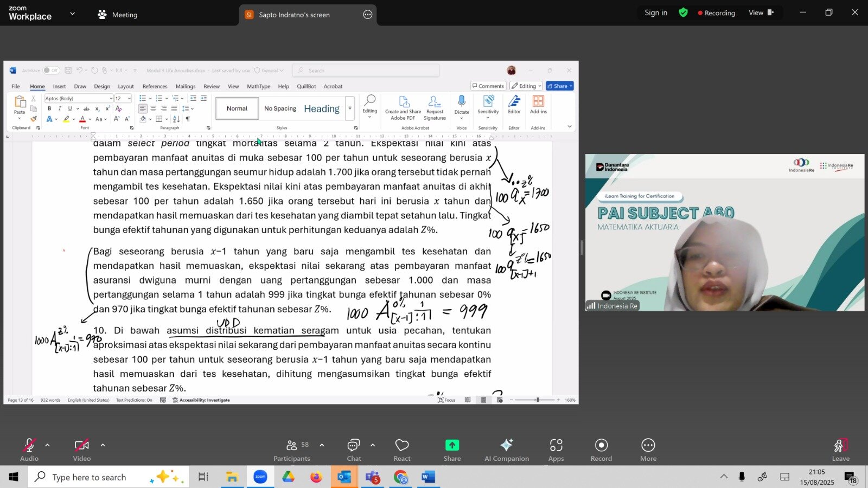Screen dimensions: 868x488
Task: Expand the video options caret
Action: click(x=103, y=445)
